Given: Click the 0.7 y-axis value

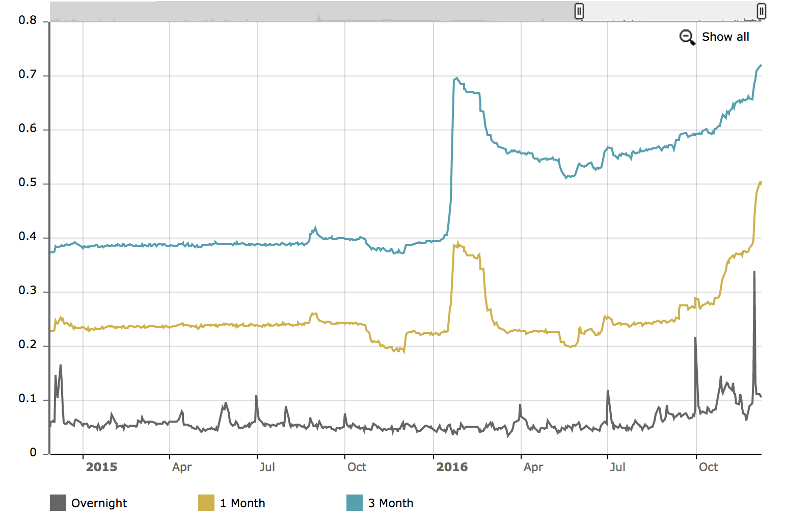Looking at the screenshot, I should click(28, 74).
